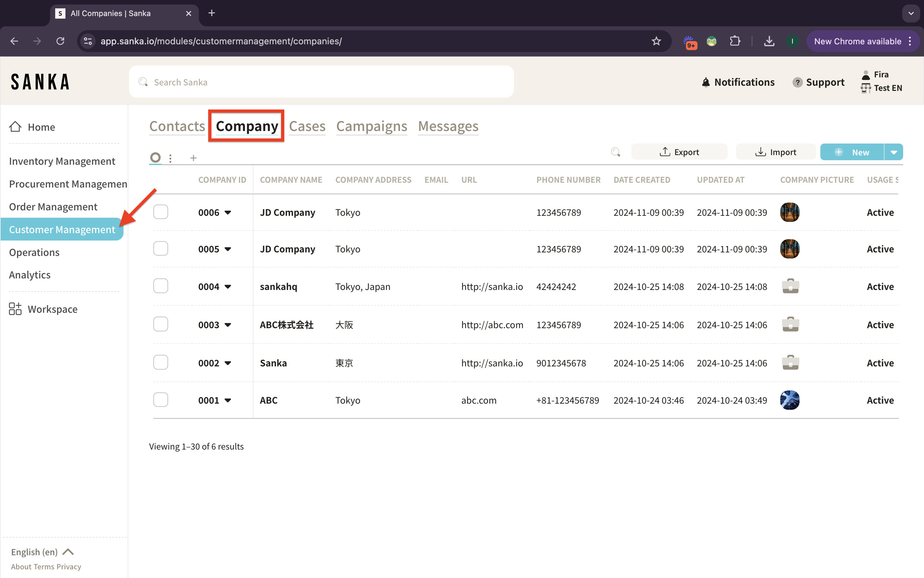Tick checkbox for company 0006
This screenshot has width=924, height=578.
[x=161, y=212]
